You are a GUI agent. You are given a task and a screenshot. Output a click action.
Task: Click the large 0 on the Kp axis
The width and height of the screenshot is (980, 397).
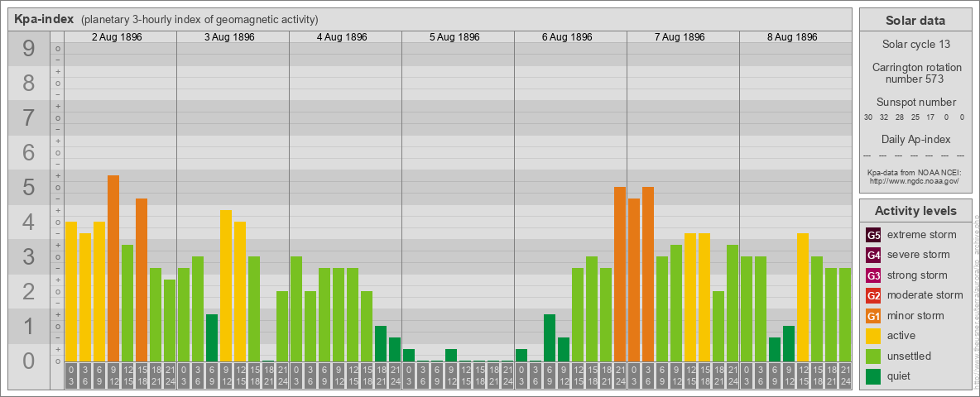click(29, 361)
